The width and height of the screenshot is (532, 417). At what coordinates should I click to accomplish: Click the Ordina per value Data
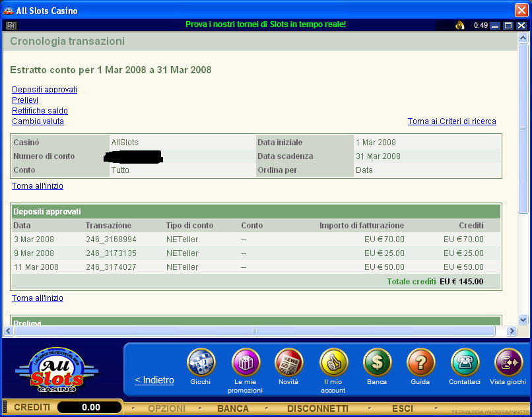coord(364,170)
